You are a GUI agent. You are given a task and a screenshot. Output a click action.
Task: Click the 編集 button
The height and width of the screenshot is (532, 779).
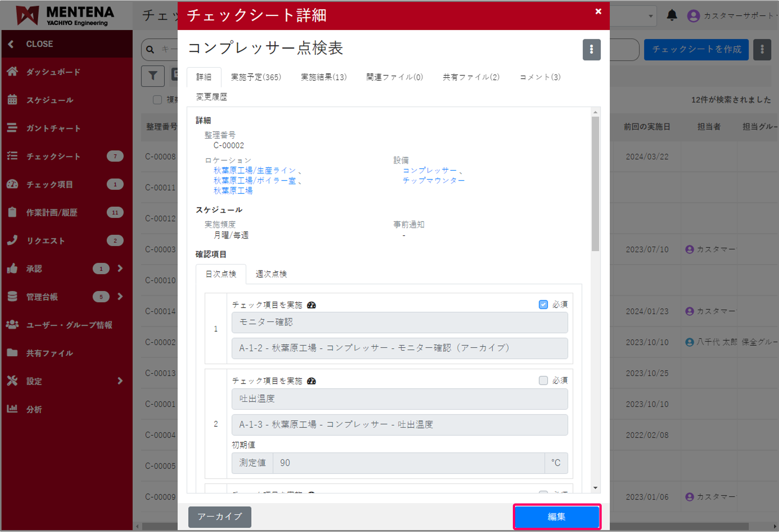pos(557,517)
